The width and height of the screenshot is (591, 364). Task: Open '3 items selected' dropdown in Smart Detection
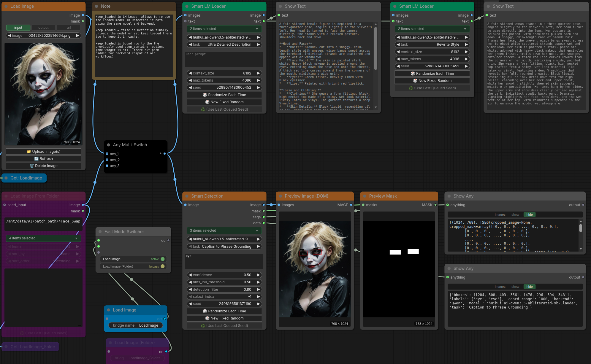point(224,231)
